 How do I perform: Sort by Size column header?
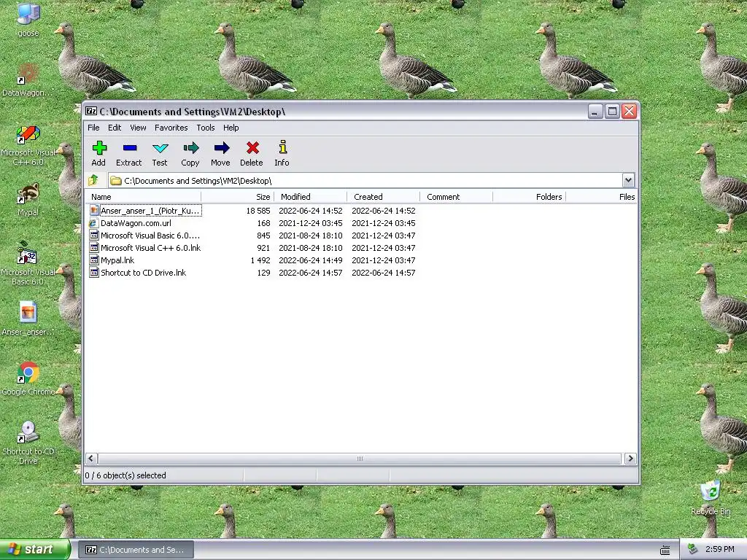coord(237,197)
